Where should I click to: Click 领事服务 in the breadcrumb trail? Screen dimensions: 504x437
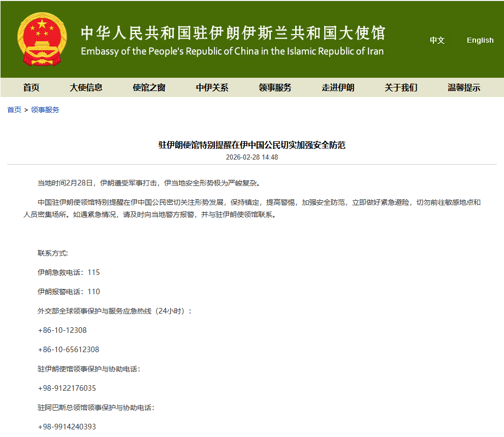pos(45,109)
